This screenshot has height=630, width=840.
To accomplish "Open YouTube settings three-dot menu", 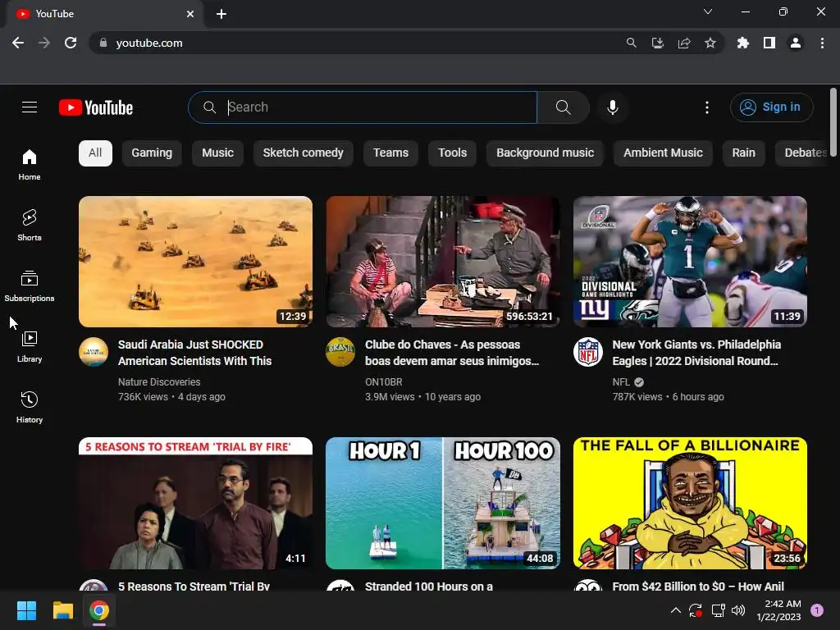I will pos(707,107).
